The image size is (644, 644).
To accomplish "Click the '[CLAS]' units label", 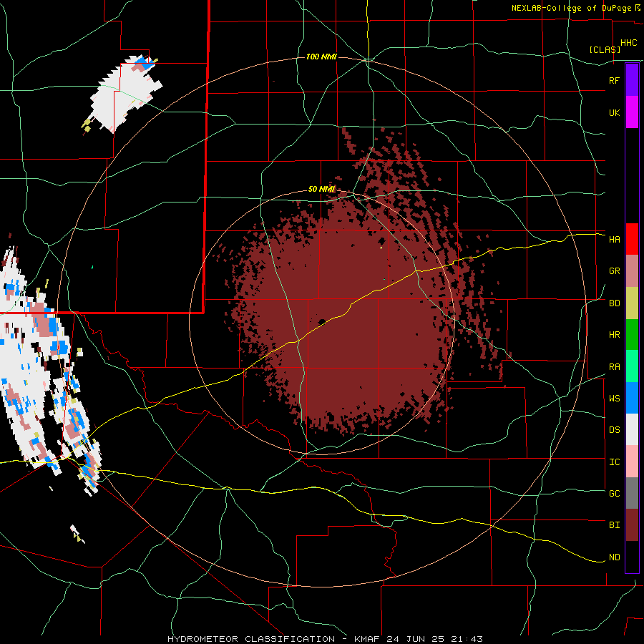I will pyautogui.click(x=605, y=49).
